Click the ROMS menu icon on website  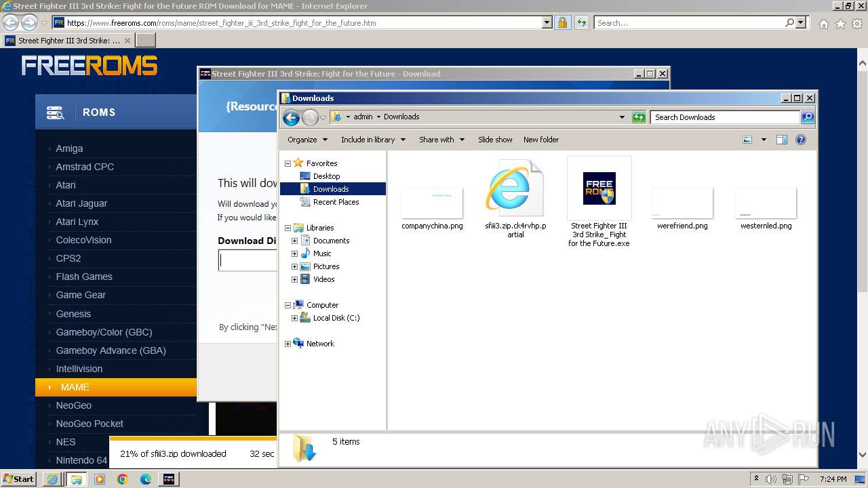(55, 113)
